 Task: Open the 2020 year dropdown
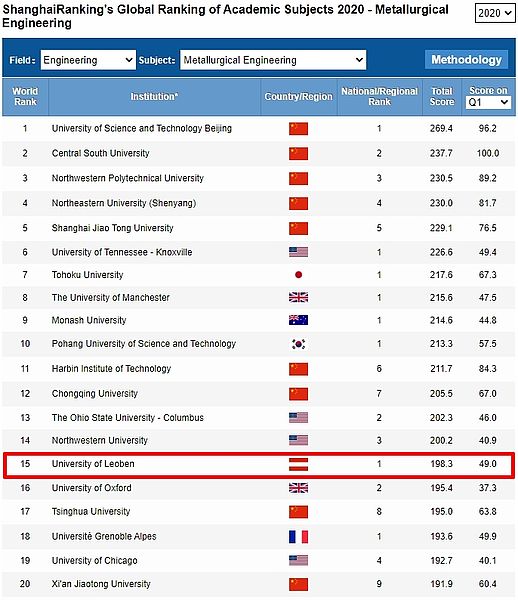click(495, 13)
